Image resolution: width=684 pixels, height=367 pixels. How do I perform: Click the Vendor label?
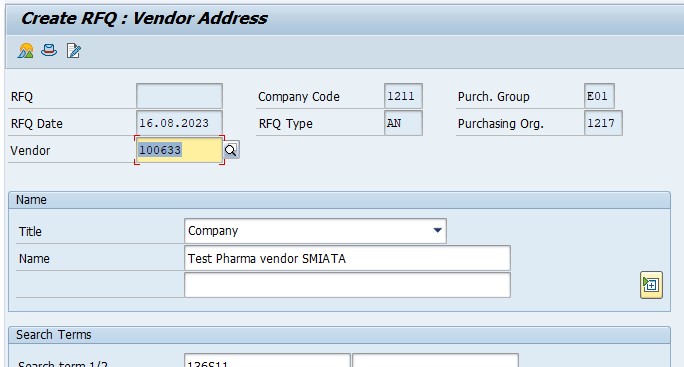point(30,151)
